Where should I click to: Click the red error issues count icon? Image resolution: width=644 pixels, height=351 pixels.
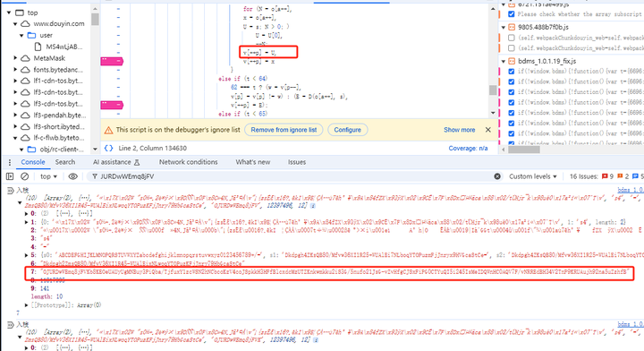pos(605,176)
